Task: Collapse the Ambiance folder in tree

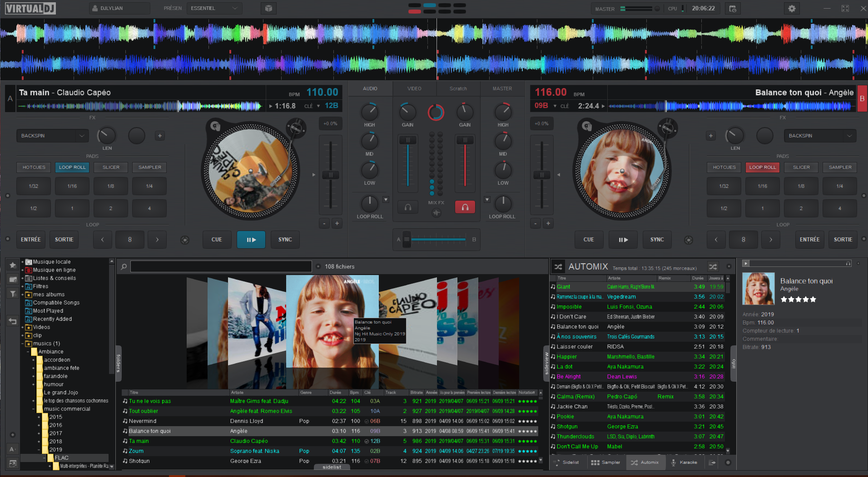Action: tap(28, 352)
